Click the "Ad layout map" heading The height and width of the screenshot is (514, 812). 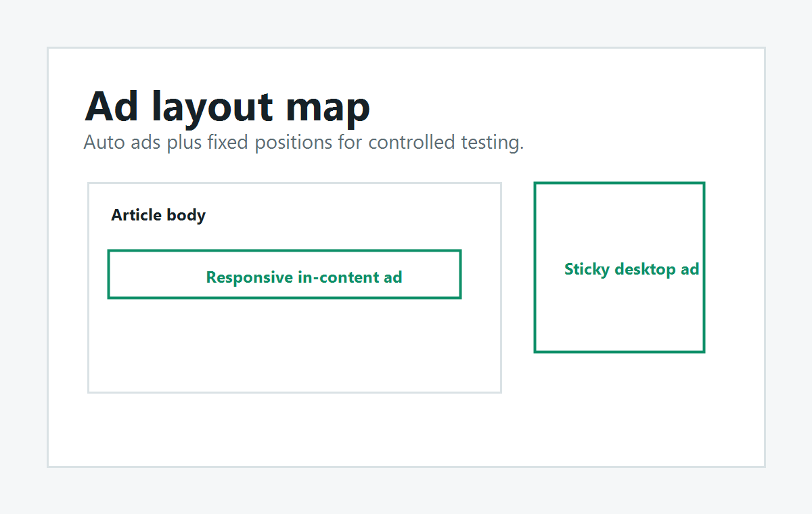click(x=227, y=106)
